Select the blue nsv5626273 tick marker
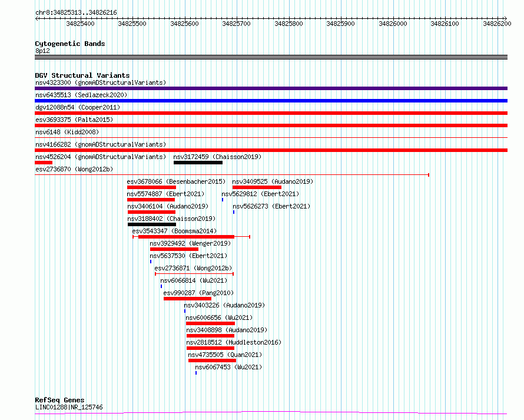The image size is (524, 420). (234, 212)
